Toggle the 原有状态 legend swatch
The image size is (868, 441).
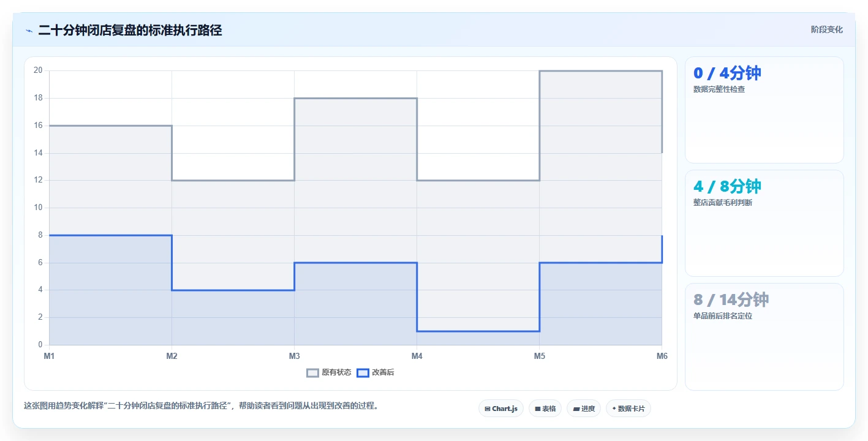313,372
